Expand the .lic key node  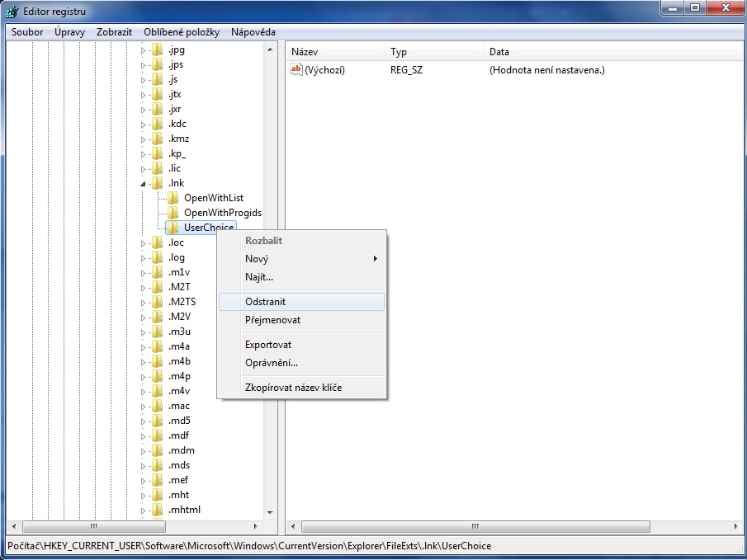143,168
